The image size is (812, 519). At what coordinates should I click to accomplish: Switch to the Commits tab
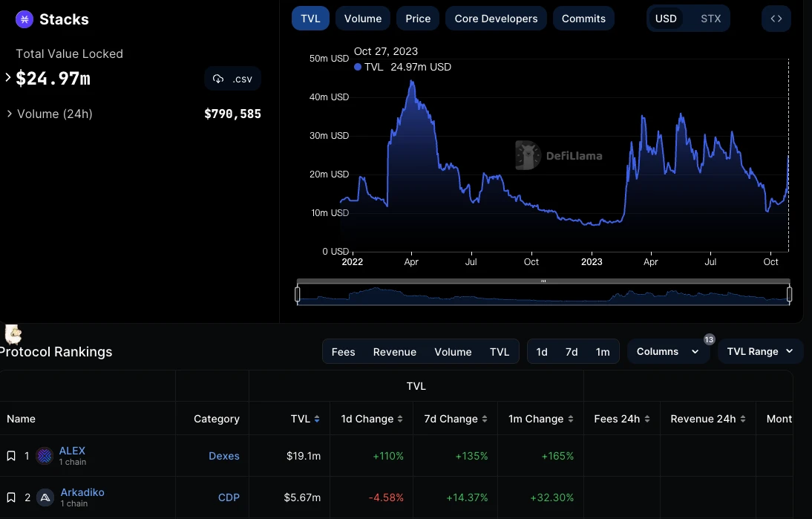coord(583,18)
